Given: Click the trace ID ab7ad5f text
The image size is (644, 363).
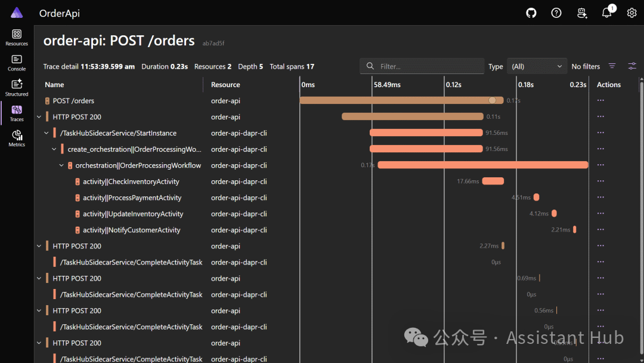Looking at the screenshot, I should (213, 43).
